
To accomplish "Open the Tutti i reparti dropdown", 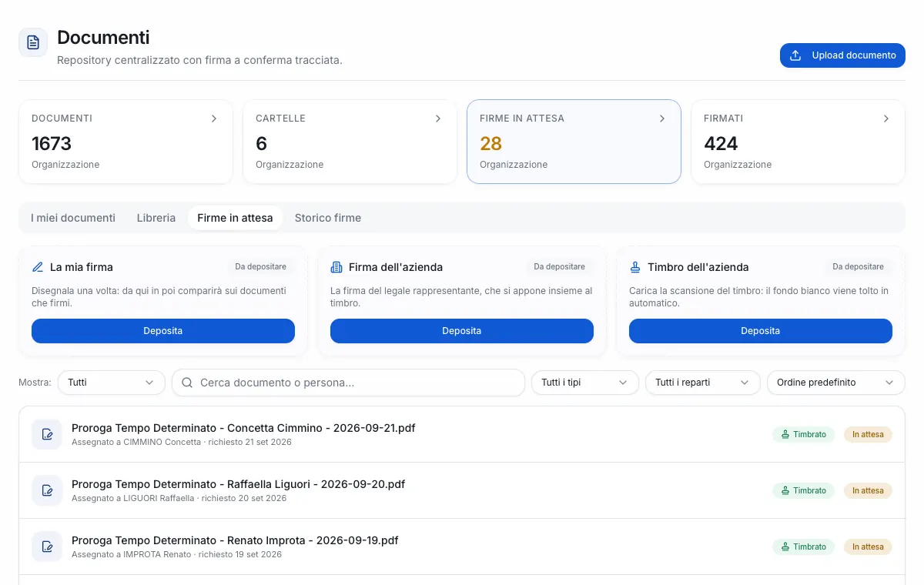I will [x=702, y=383].
